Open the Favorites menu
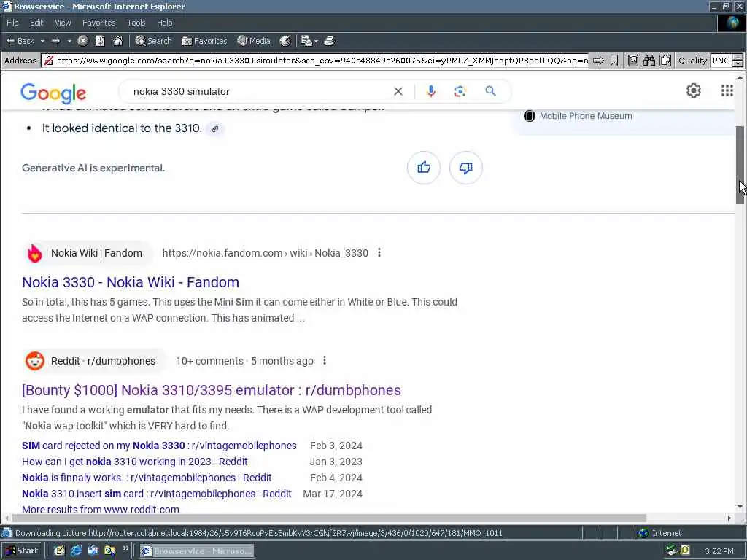The width and height of the screenshot is (747, 560). [98, 23]
